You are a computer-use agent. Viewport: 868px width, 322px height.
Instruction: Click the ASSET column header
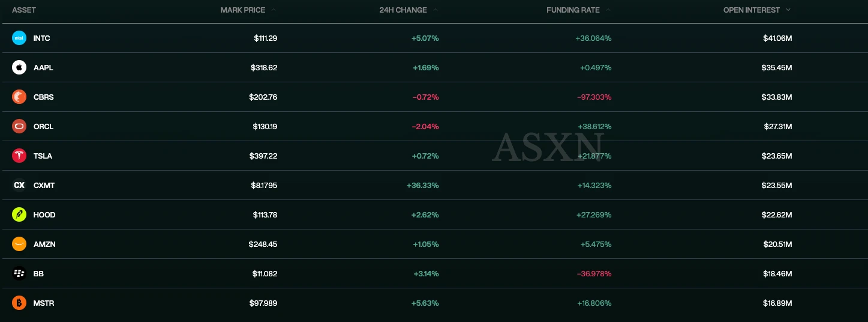24,10
